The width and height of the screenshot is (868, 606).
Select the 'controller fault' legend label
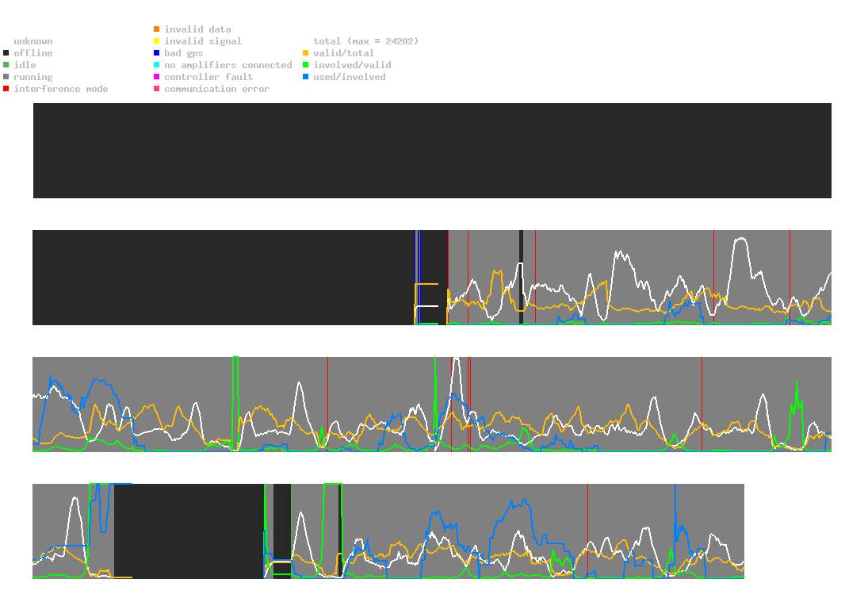[208, 77]
